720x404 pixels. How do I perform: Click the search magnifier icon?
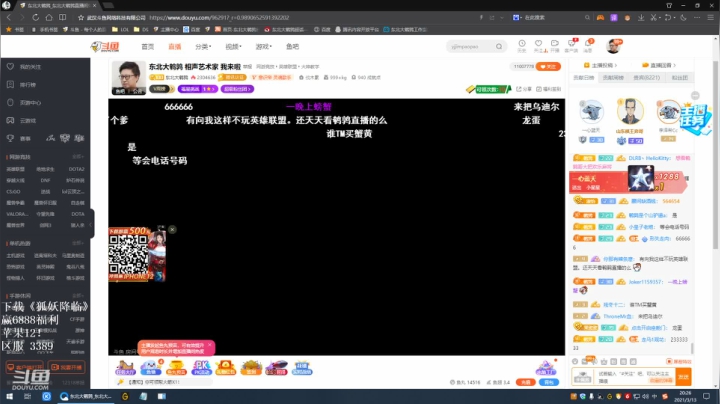pos(499,46)
